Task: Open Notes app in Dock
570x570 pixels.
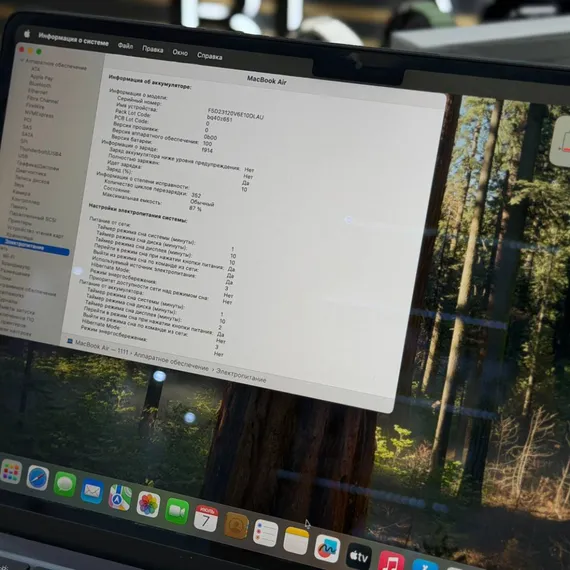Action: (x=296, y=541)
